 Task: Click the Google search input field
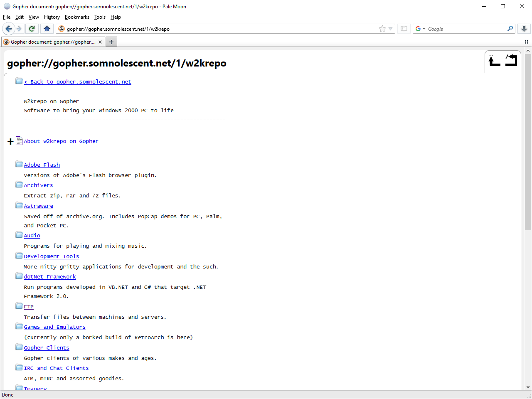pyautogui.click(x=465, y=29)
